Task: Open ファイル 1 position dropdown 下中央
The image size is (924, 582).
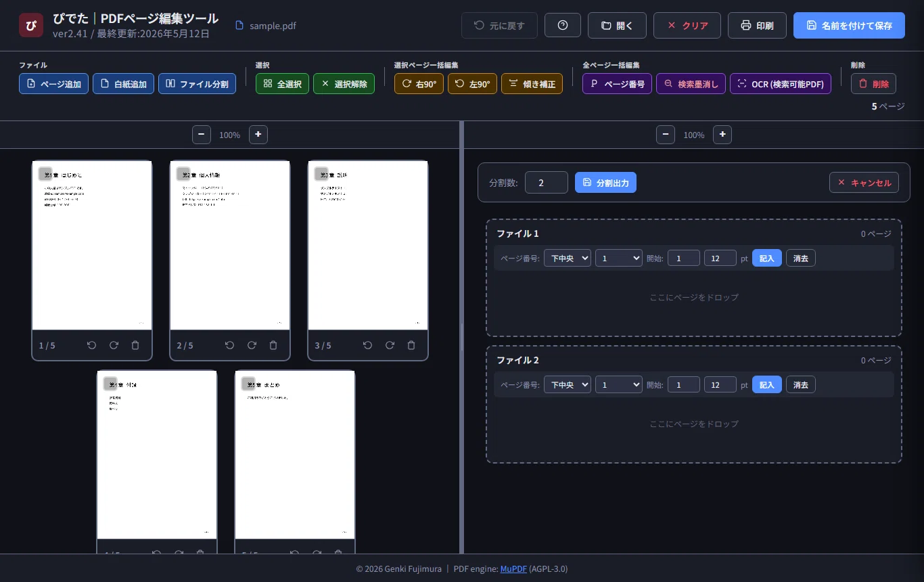Action: pyautogui.click(x=568, y=258)
